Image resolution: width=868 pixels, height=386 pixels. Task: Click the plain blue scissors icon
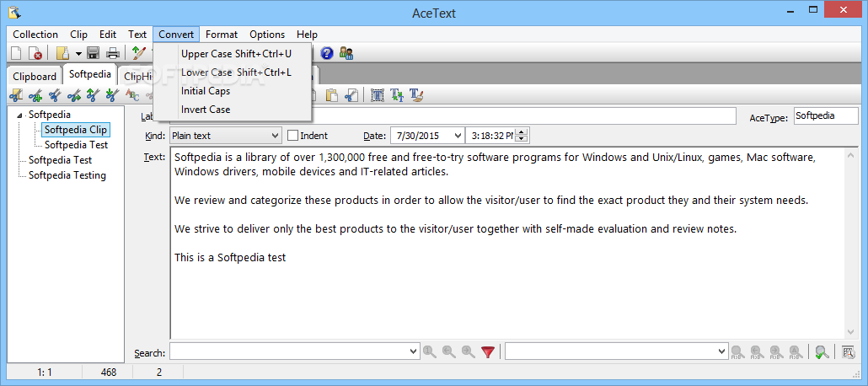(55, 95)
